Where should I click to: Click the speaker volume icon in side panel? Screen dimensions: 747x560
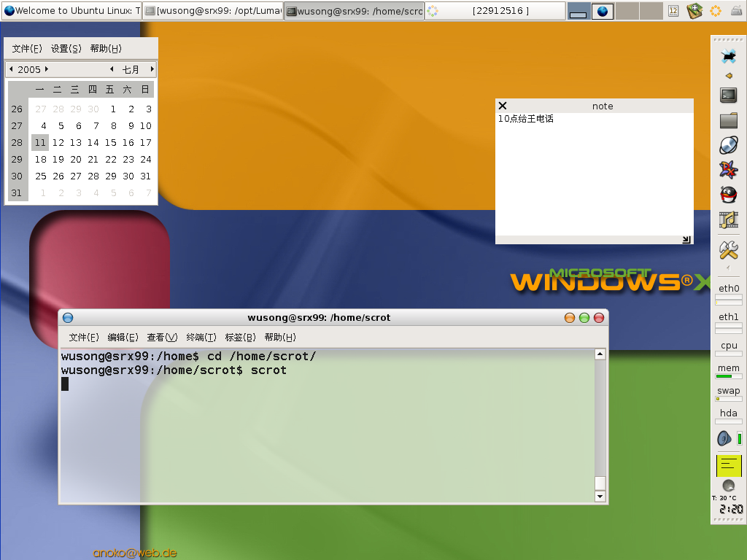click(724, 438)
